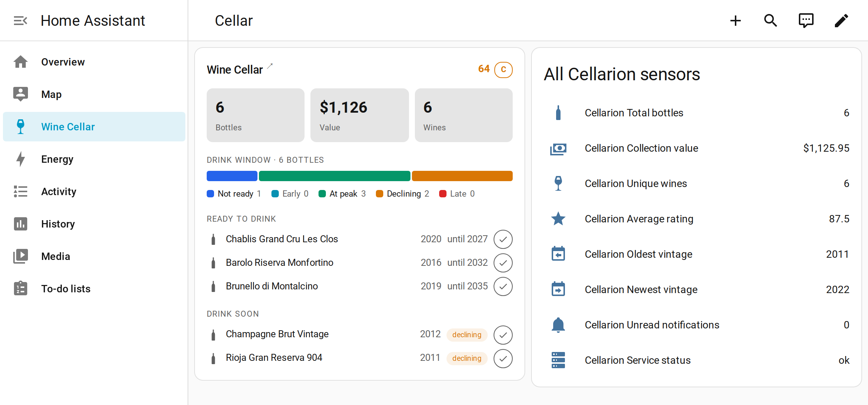The image size is (868, 405).
Task: Collapse the sidebar menu icon
Action: click(21, 21)
